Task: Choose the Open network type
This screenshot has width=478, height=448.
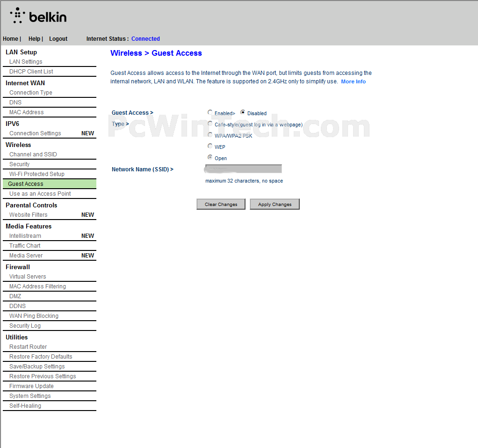Action: [x=210, y=157]
